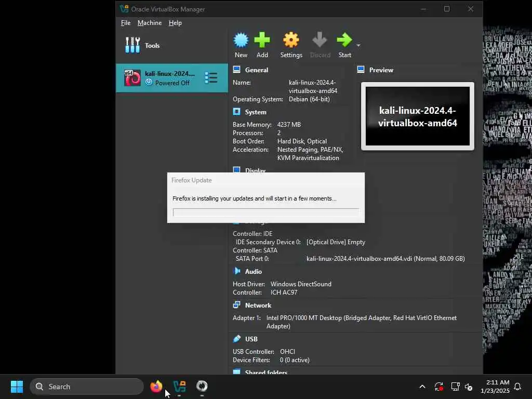This screenshot has height=399, width=532.
Task: Show hidden system tray icons chevron
Action: (x=422, y=387)
